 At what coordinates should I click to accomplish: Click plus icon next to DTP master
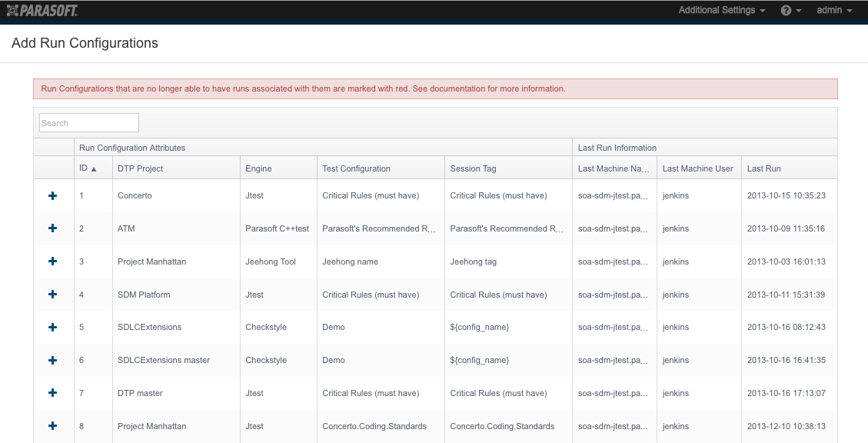click(x=52, y=393)
